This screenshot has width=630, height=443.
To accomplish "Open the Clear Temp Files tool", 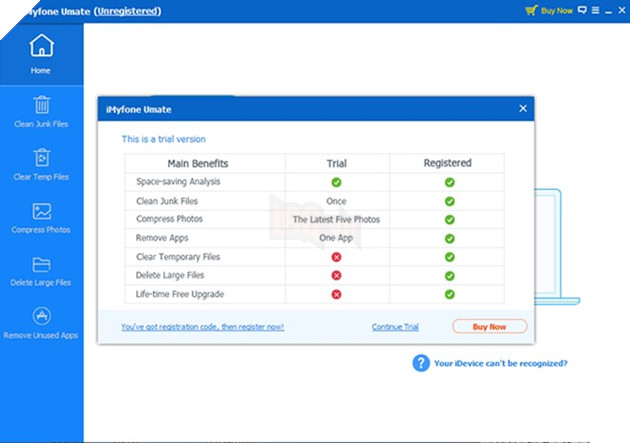I will point(41,158).
